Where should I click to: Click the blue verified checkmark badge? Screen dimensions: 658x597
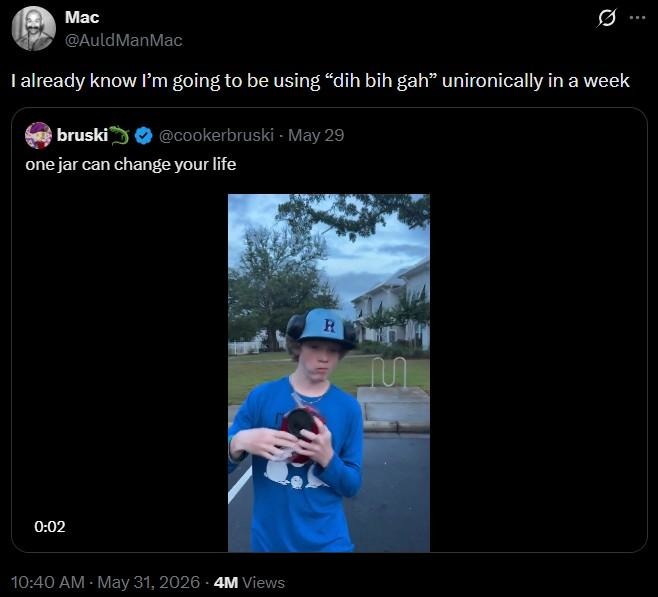click(x=144, y=136)
